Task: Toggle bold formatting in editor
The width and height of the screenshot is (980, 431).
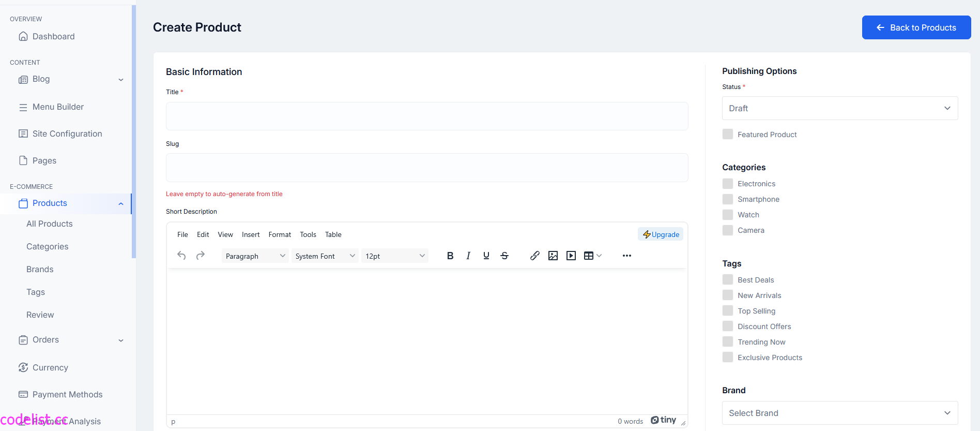Action: point(450,256)
